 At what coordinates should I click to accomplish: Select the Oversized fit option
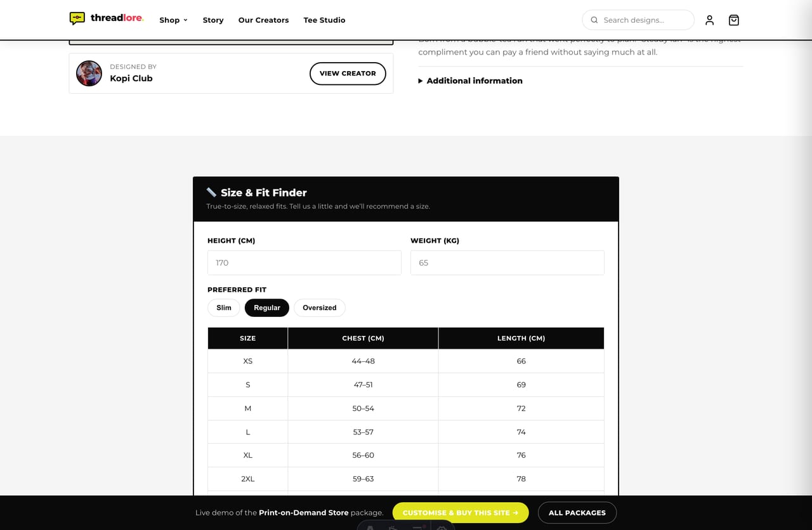(320, 307)
